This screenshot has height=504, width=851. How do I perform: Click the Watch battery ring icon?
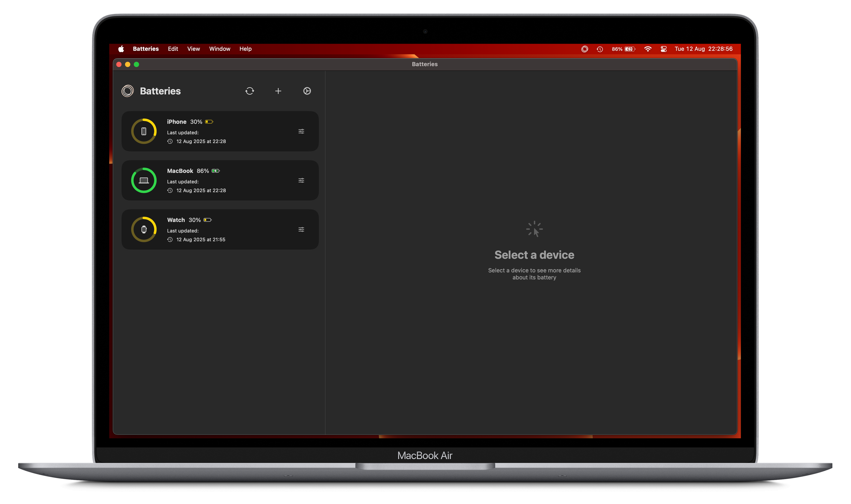[x=144, y=230]
